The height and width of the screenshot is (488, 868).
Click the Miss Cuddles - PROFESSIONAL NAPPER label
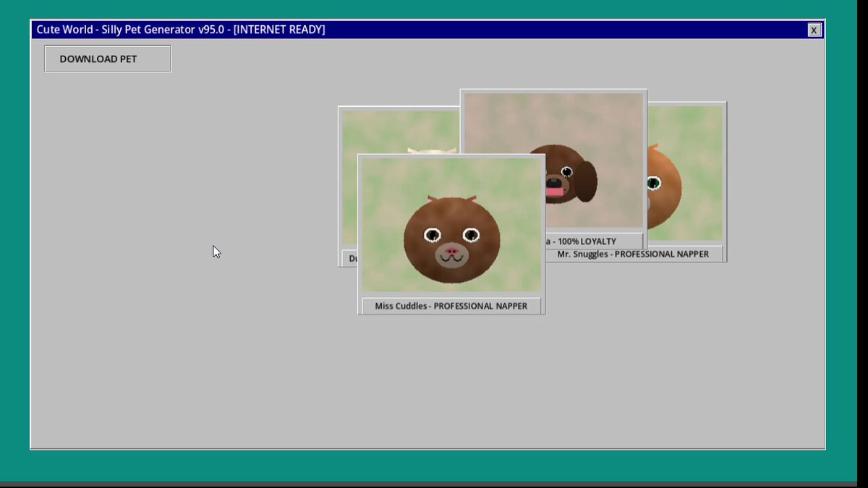point(451,306)
